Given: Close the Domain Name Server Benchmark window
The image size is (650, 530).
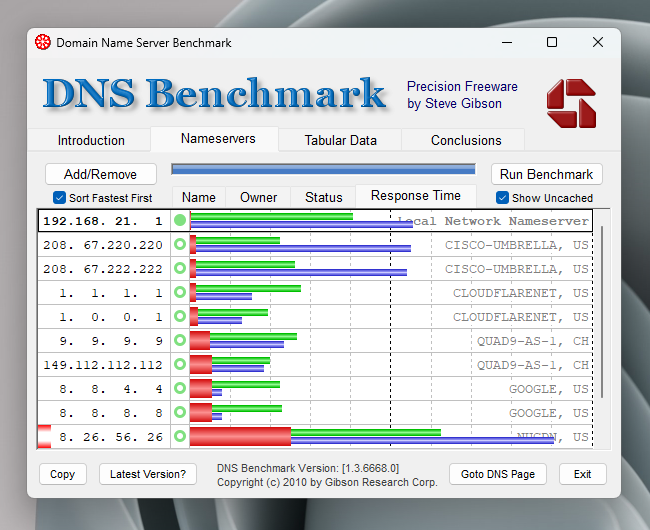Looking at the screenshot, I should coord(598,42).
